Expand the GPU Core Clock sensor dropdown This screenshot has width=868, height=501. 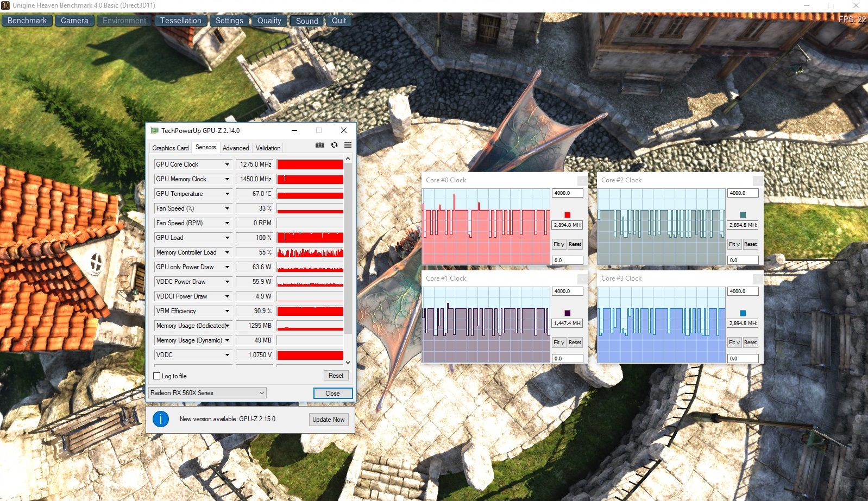tap(227, 164)
